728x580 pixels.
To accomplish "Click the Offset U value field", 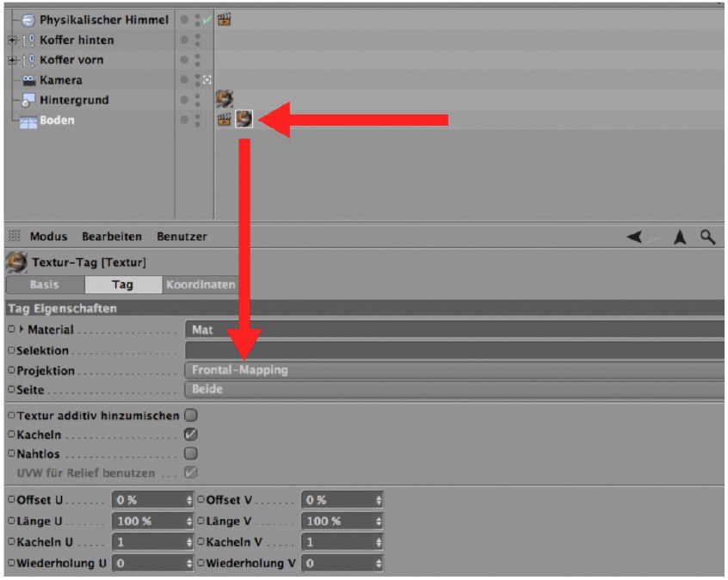I will pyautogui.click(x=149, y=500).
